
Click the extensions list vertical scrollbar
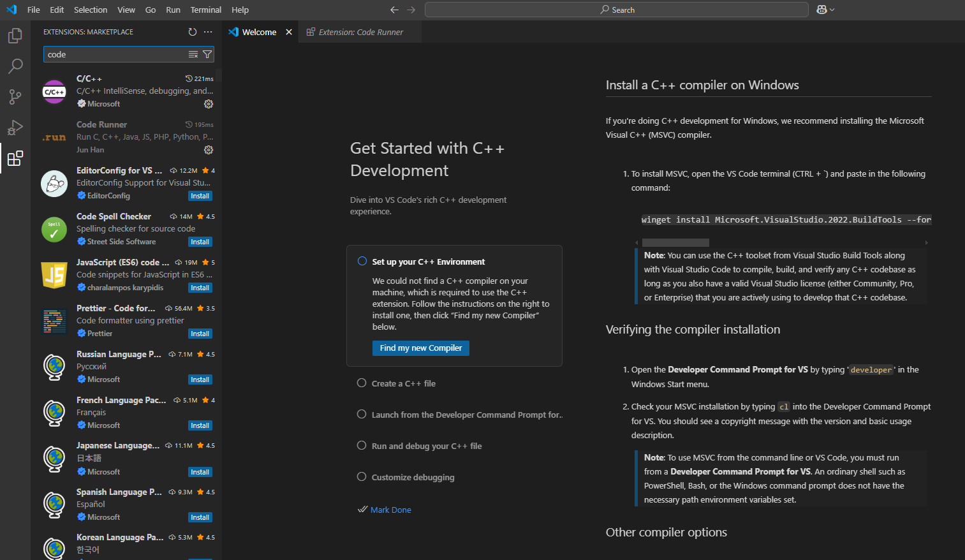[x=219, y=76]
